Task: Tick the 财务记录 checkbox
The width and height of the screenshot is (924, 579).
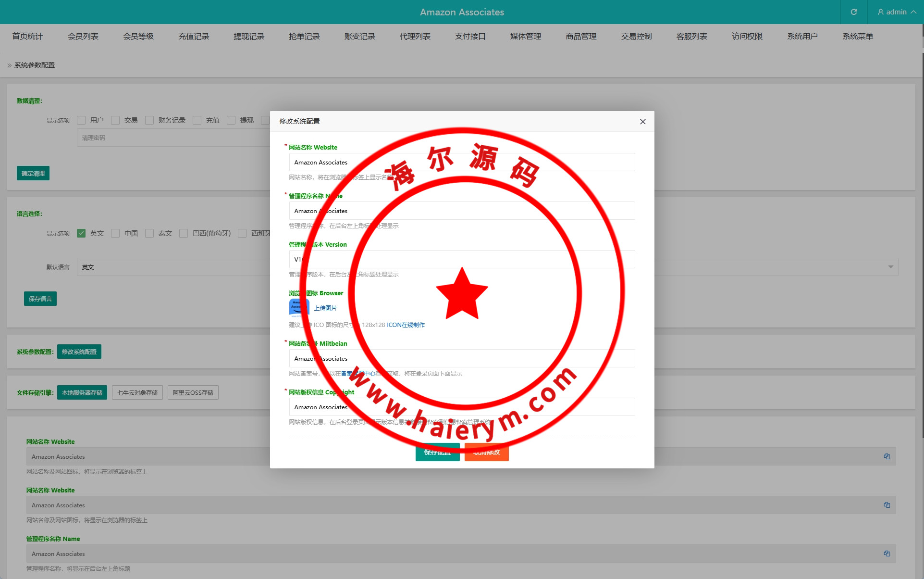Action: click(149, 120)
